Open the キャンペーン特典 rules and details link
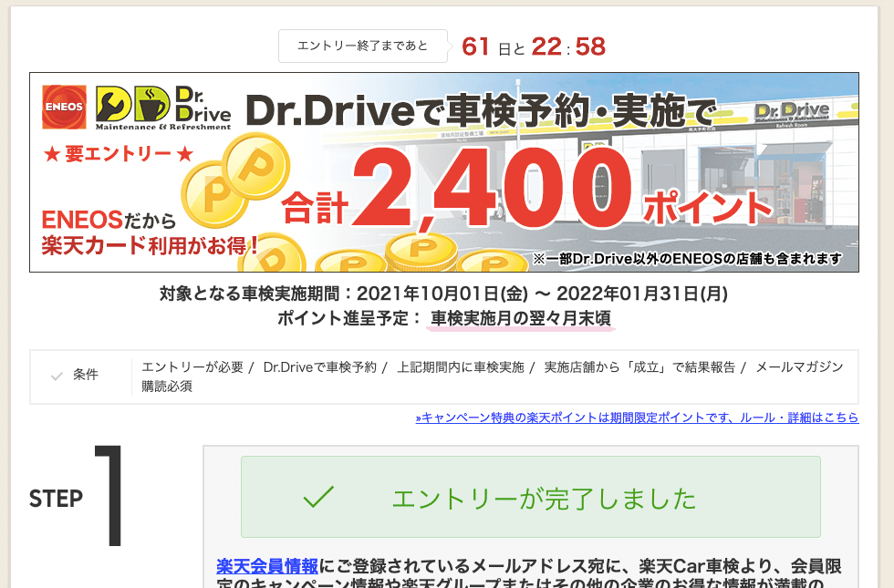 [x=637, y=418]
